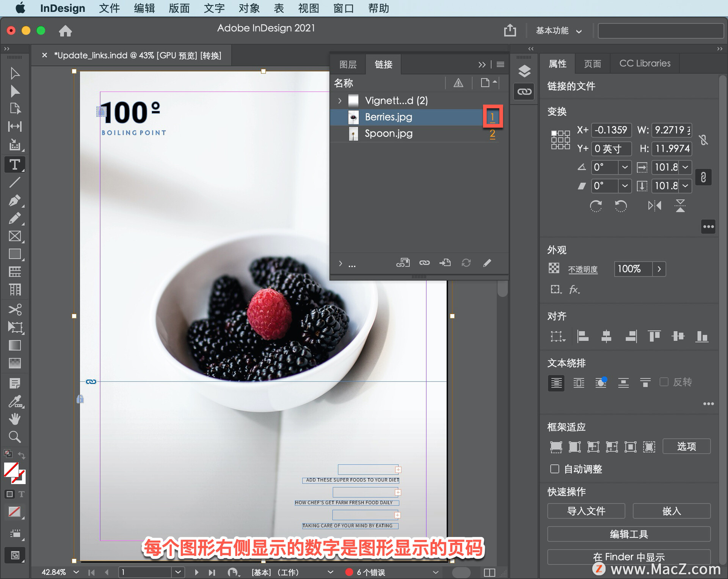Toggle the 反转 checkbox
Viewport: 728px width, 579px height.
point(664,382)
